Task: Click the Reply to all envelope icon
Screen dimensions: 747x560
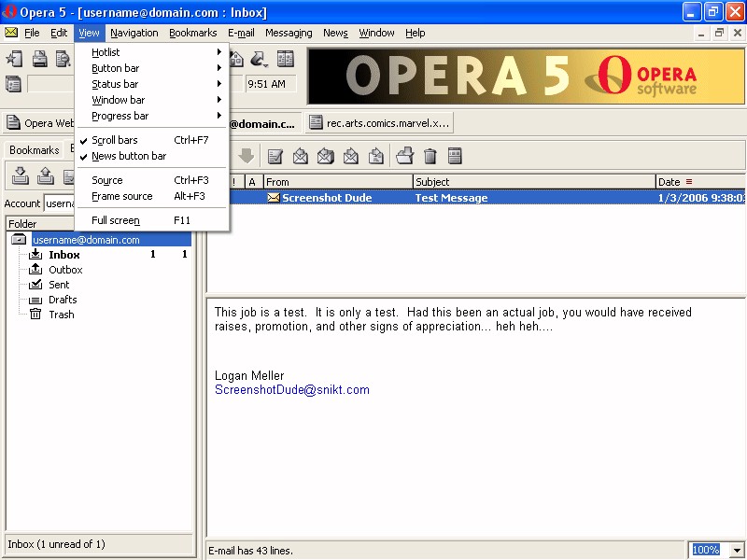Action: pos(325,156)
